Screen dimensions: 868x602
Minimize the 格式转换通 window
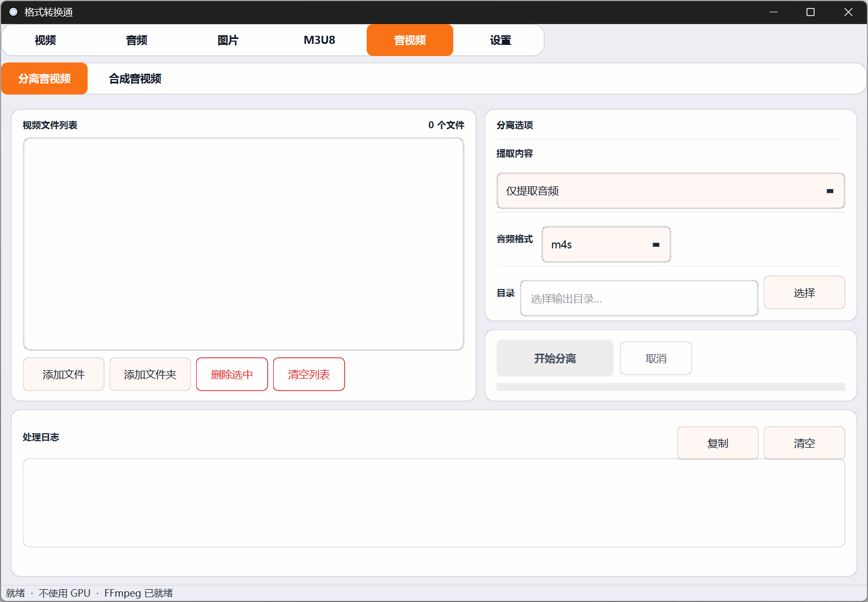point(773,12)
